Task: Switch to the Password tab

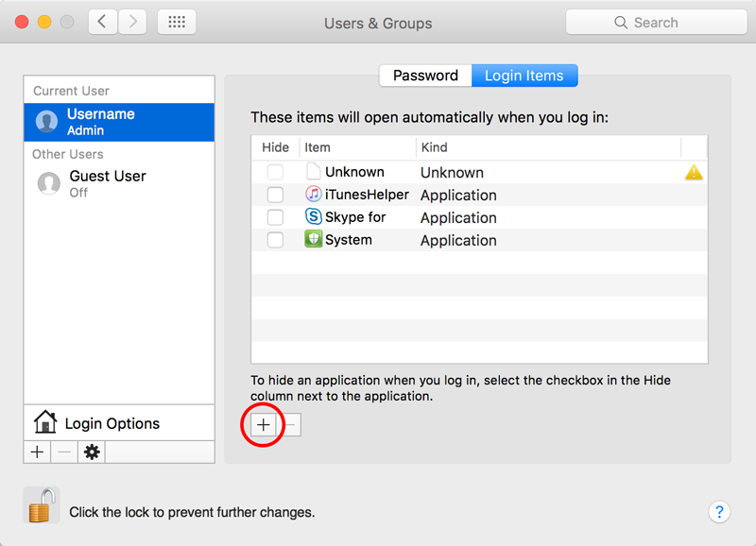Action: click(425, 76)
